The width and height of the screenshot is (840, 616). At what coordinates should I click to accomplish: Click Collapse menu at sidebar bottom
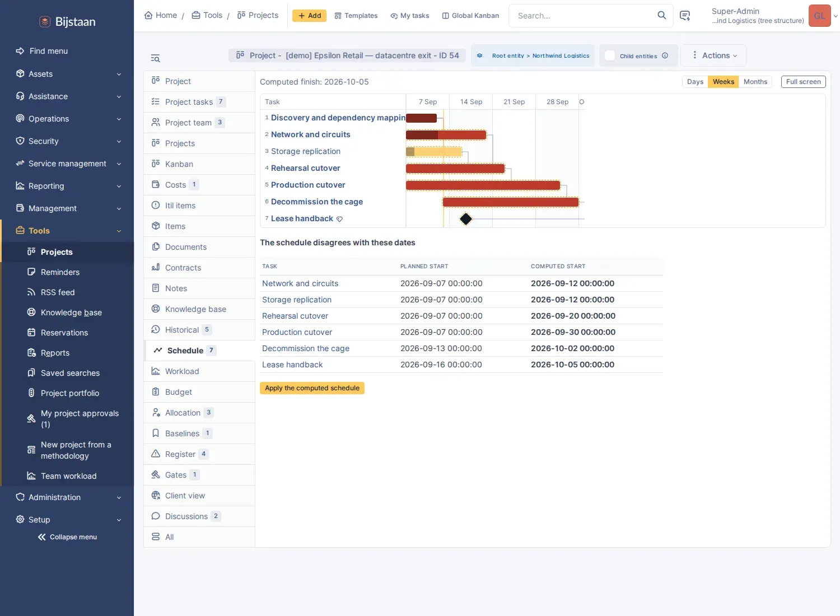(x=67, y=537)
